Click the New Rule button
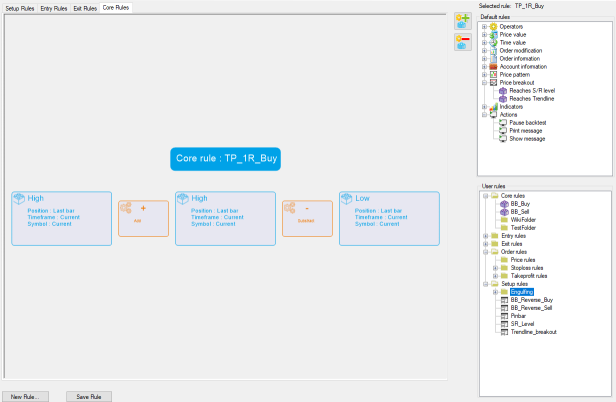 25,396
